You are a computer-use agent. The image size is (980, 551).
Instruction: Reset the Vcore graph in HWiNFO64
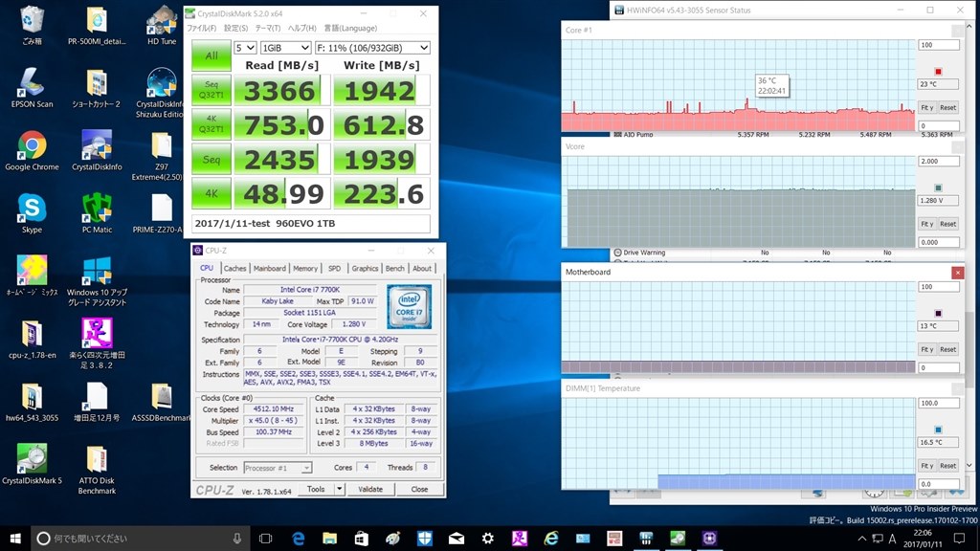point(948,224)
